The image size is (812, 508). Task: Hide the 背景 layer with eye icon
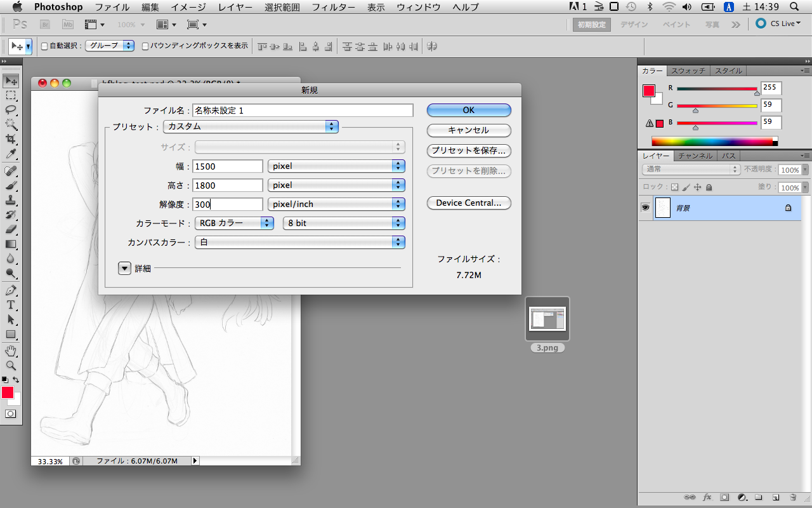[645, 208]
